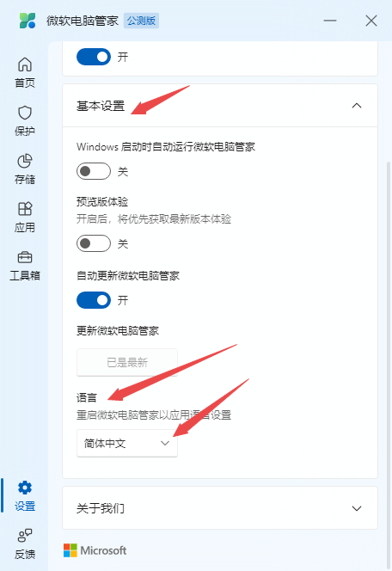Open the 工具箱 toolbox icon
Viewport: 392px width, 571px height.
pyautogui.click(x=25, y=257)
